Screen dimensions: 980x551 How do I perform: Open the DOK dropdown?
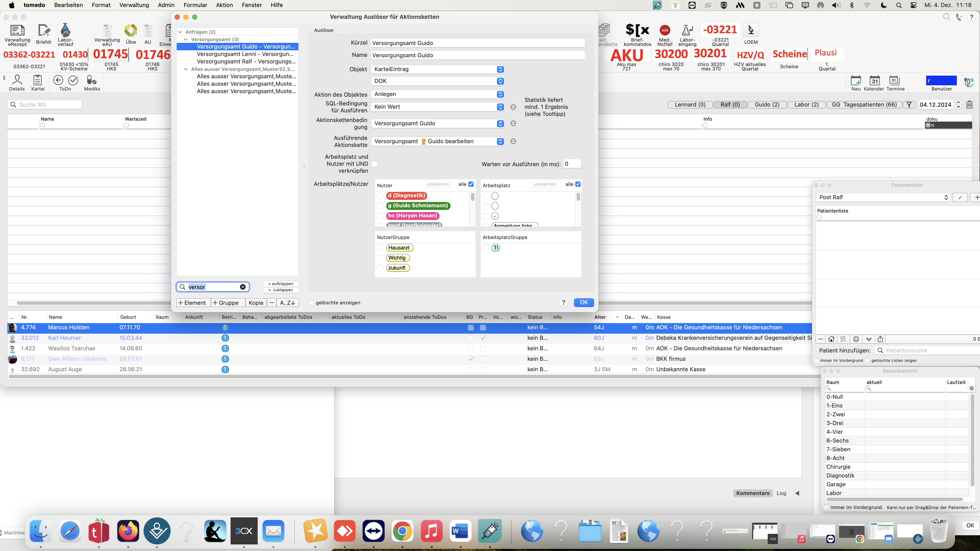coord(438,81)
